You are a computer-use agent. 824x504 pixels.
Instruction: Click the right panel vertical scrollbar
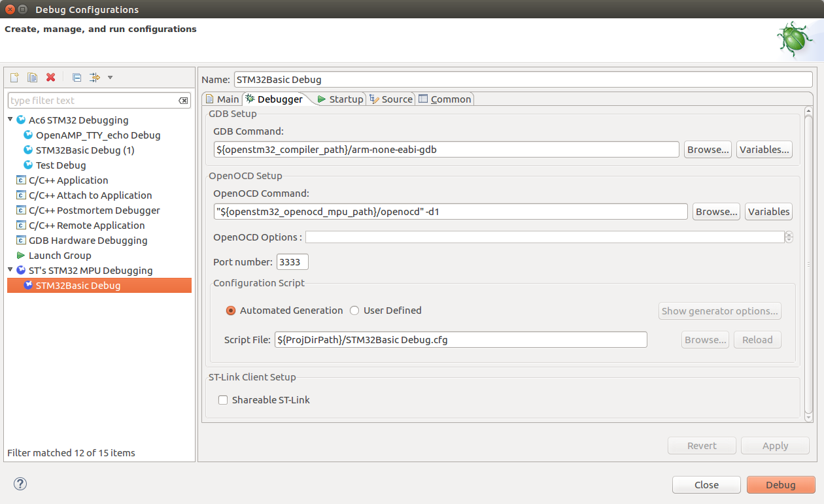808,265
